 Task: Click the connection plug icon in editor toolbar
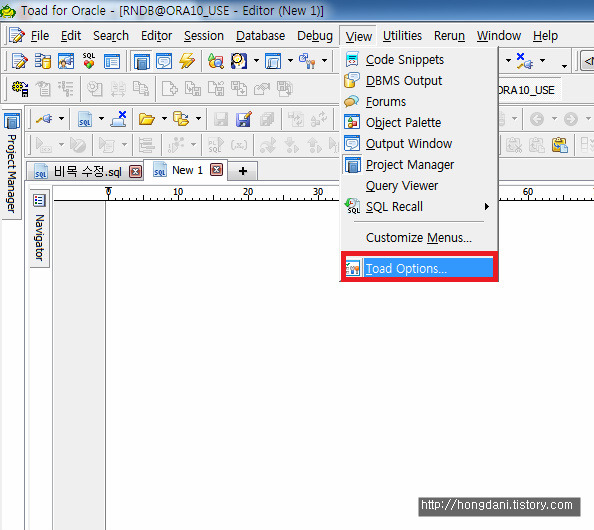(44, 119)
